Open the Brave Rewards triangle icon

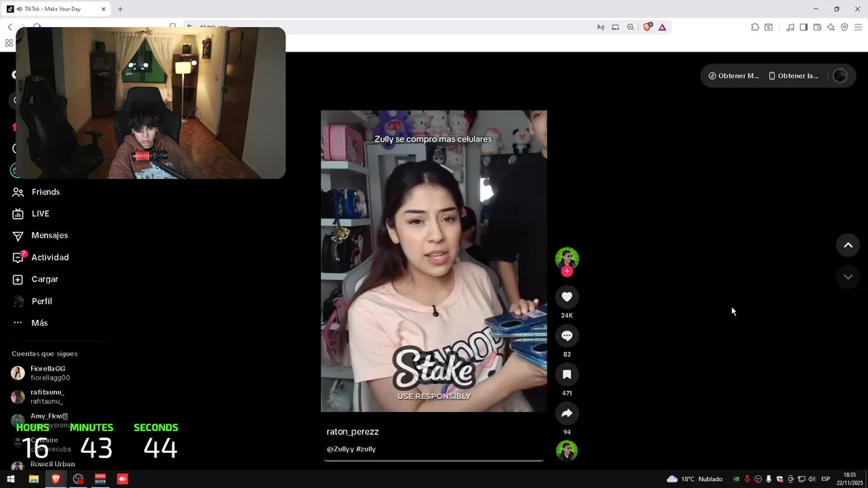[x=662, y=27]
